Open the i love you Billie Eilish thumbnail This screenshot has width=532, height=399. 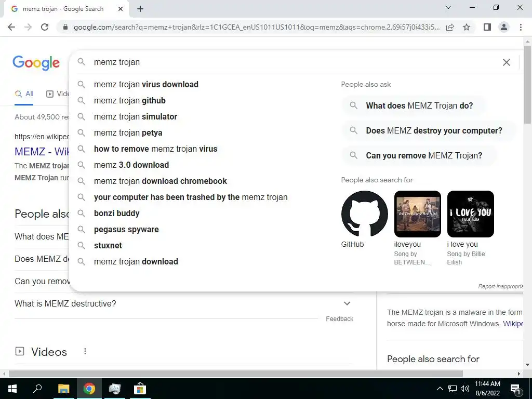[470, 214]
